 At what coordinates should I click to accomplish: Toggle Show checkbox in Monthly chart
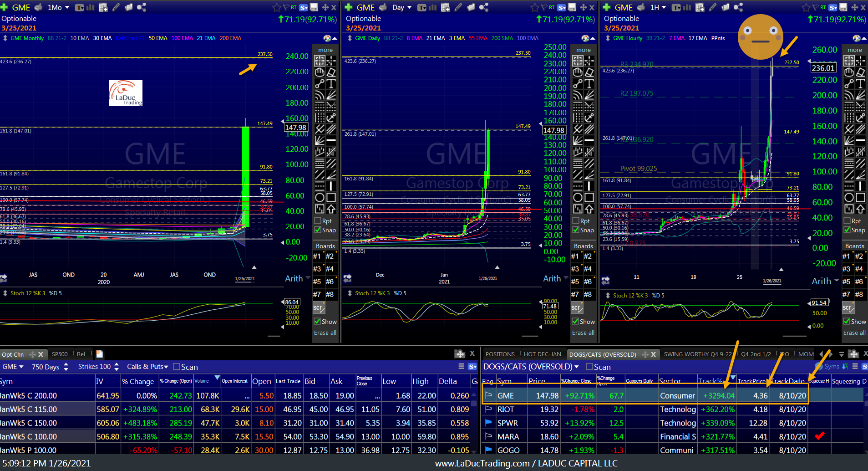click(317, 321)
